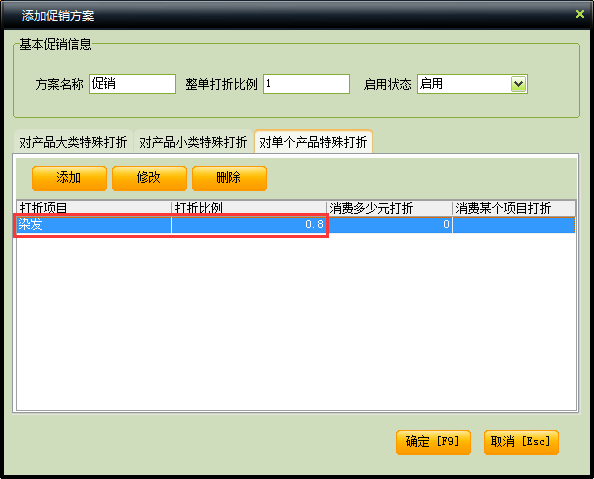Close the 添加促销方案 dialog with the X icon
The image size is (594, 479).
pos(580,14)
